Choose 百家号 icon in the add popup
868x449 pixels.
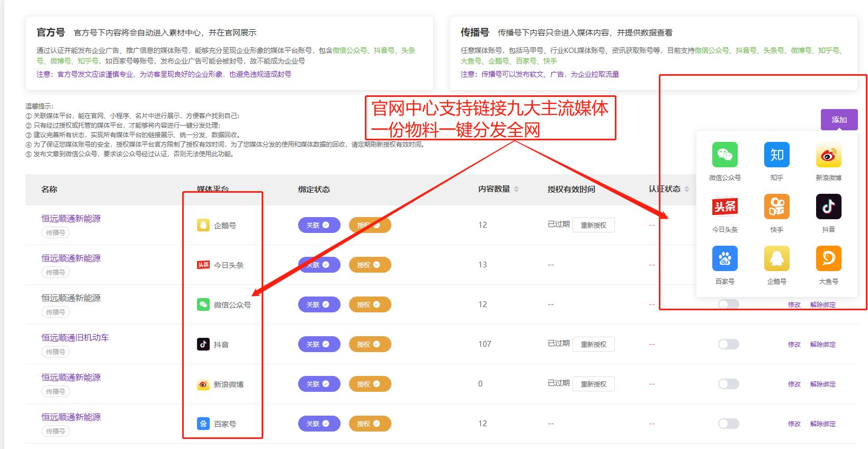tap(724, 258)
